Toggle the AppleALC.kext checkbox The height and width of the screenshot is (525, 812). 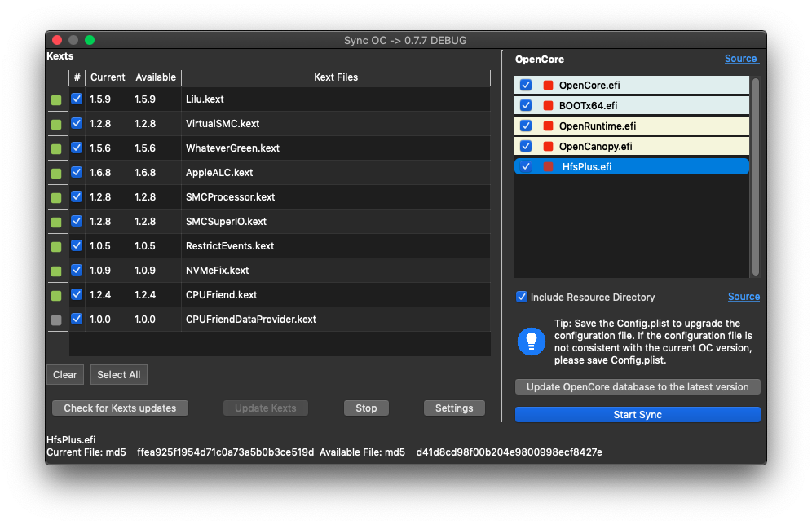click(77, 172)
